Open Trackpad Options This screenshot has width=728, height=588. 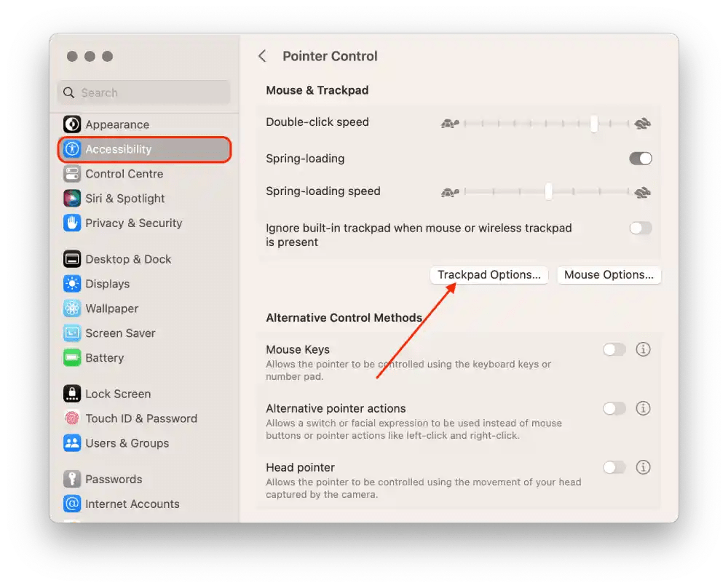tap(488, 274)
